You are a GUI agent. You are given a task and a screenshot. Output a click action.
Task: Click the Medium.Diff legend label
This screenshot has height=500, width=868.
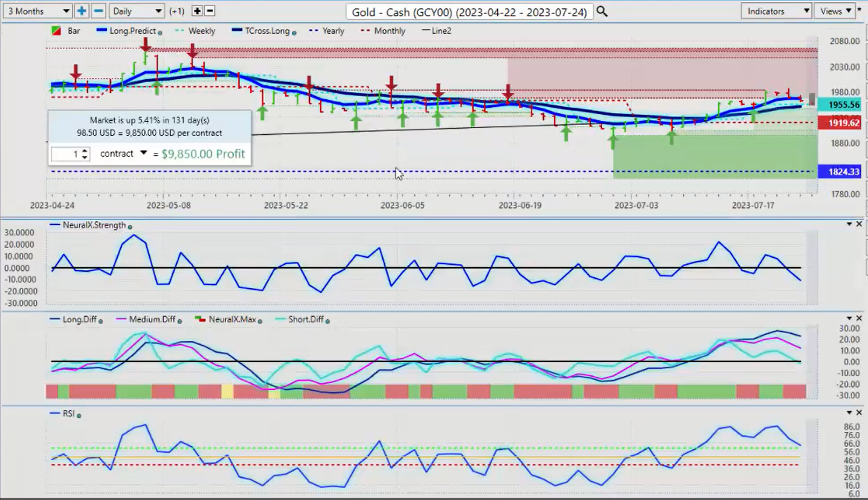click(152, 319)
